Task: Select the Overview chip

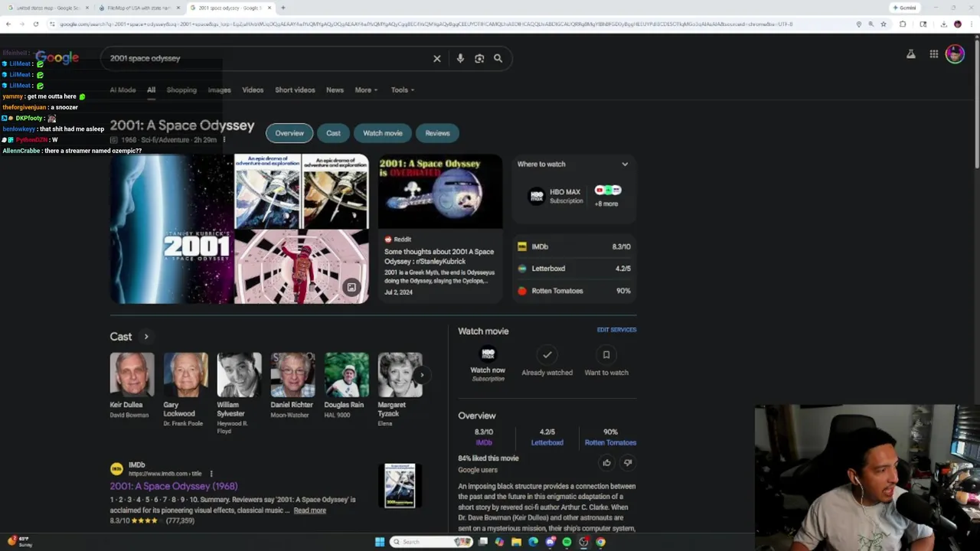Action: [x=289, y=133]
